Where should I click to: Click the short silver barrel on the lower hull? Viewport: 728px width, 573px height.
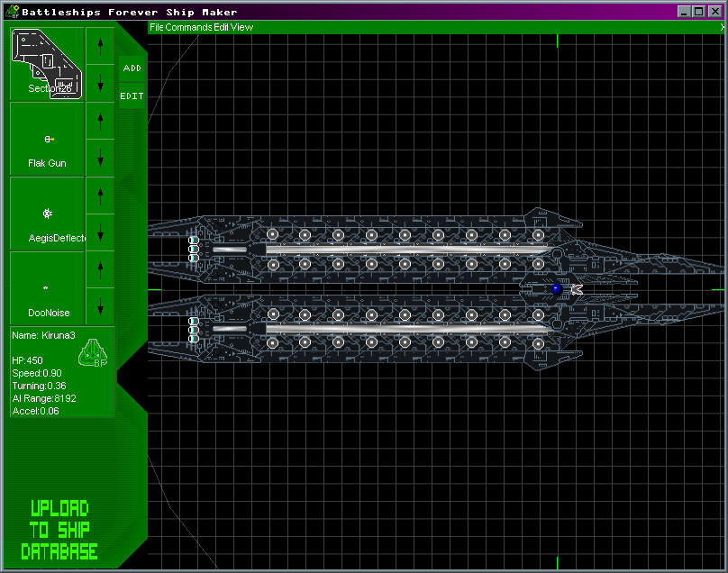[230, 329]
